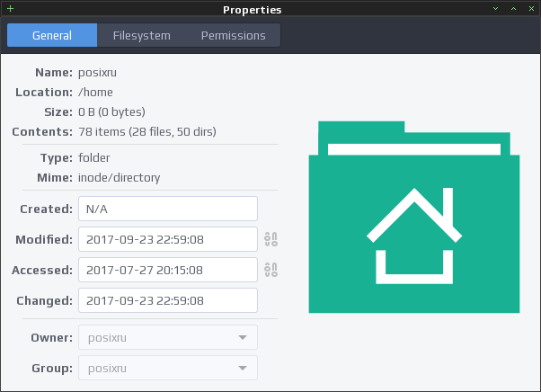Click the Accessed date edit icon

pyautogui.click(x=270, y=270)
